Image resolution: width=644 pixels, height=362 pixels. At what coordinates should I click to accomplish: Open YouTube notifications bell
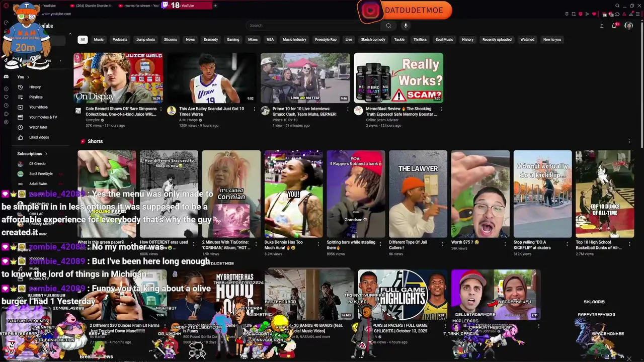coord(614,26)
